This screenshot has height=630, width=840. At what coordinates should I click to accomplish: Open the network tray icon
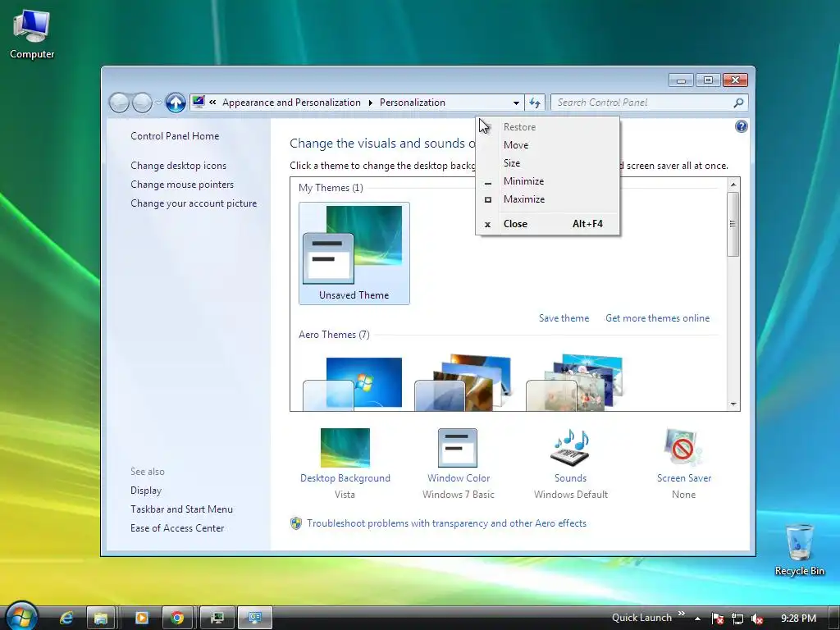(x=737, y=619)
